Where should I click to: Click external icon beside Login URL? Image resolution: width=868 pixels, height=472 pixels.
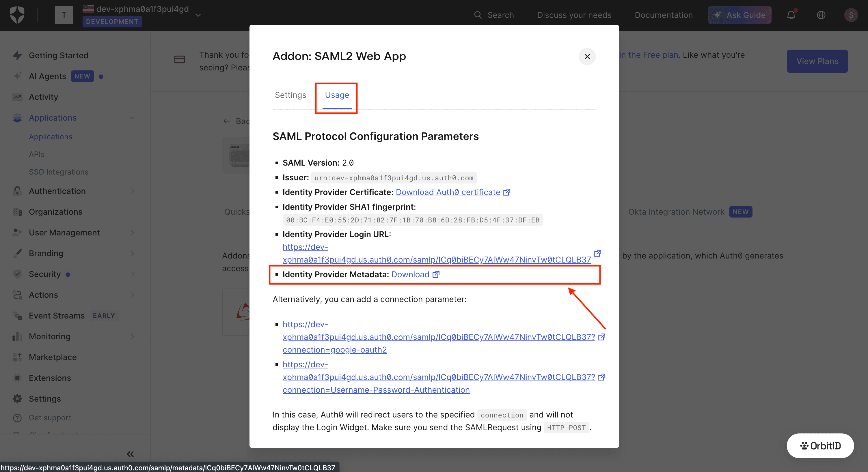click(597, 253)
